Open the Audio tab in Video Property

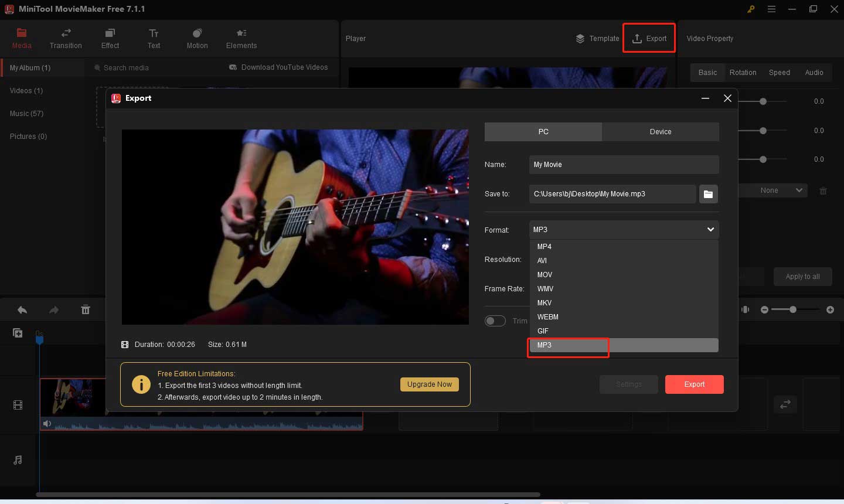click(x=814, y=72)
